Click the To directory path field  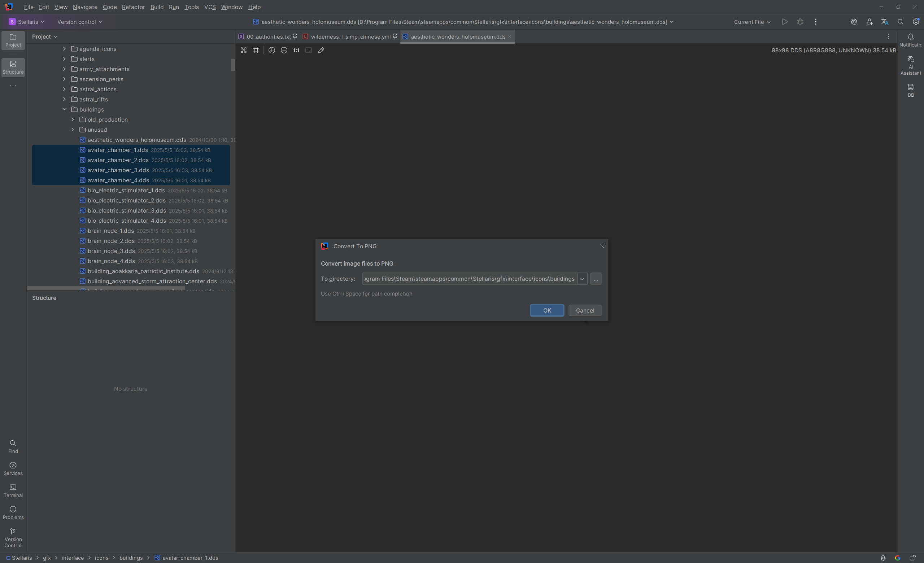[x=470, y=279]
